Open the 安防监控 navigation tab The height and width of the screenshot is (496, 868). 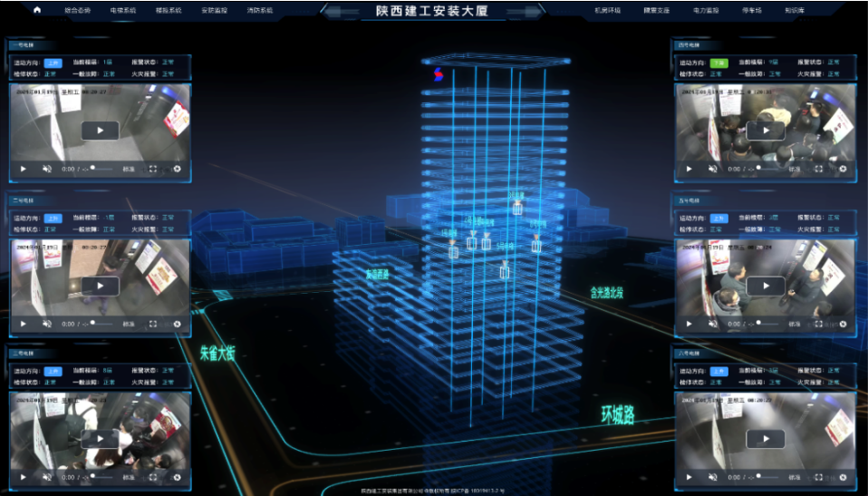pyautogui.click(x=214, y=11)
